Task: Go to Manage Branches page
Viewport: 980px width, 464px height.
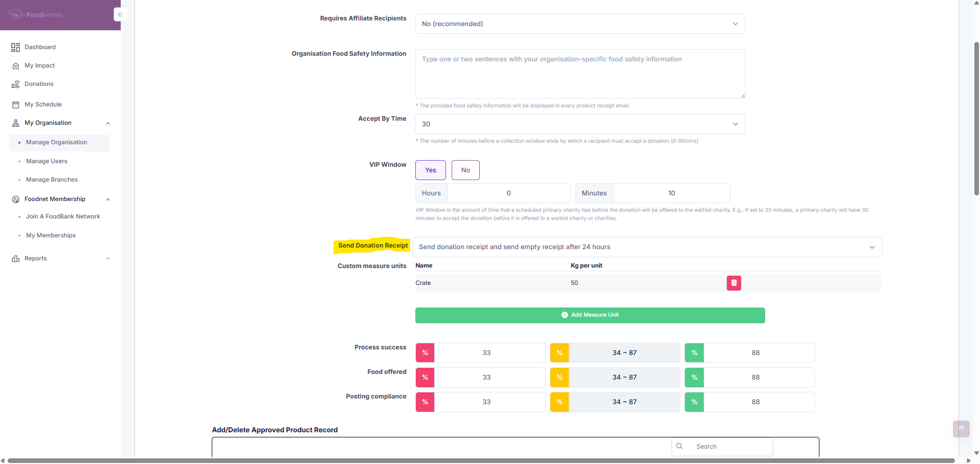Action: pyautogui.click(x=52, y=180)
